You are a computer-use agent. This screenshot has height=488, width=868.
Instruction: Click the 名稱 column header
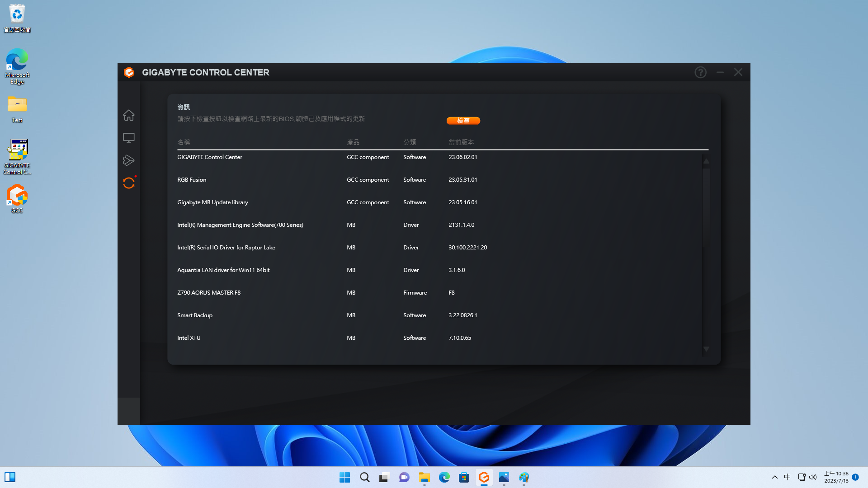[x=184, y=142]
